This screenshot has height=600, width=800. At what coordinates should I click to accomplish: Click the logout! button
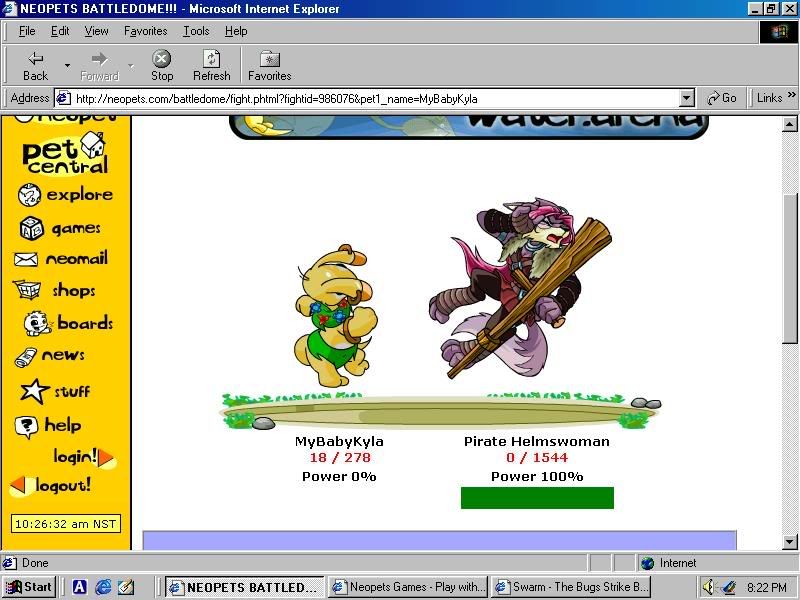51,485
